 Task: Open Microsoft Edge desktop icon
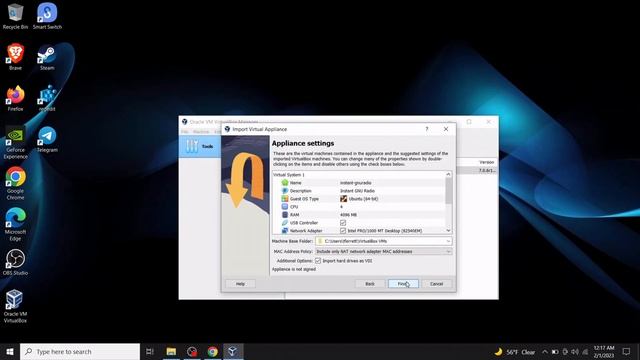[15, 224]
